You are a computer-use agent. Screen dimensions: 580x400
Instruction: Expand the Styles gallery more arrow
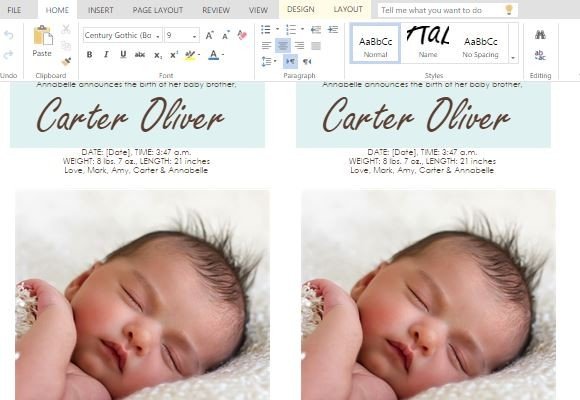click(x=513, y=58)
